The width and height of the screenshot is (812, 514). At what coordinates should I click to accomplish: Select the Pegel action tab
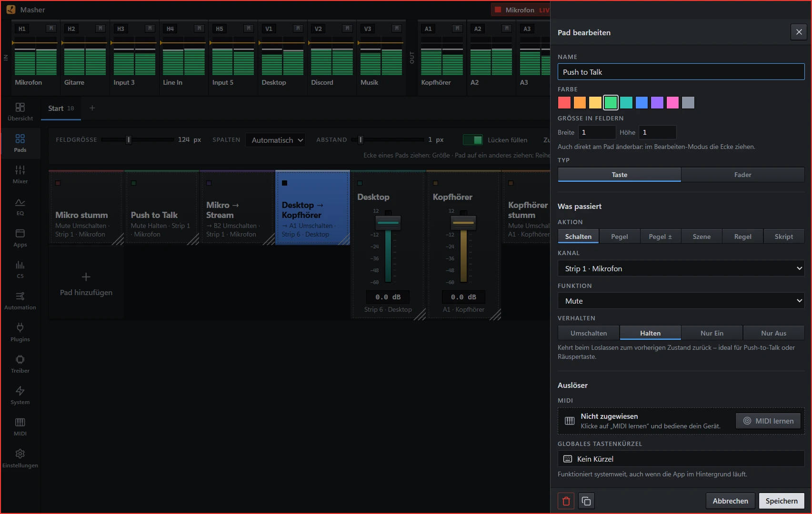tap(619, 236)
